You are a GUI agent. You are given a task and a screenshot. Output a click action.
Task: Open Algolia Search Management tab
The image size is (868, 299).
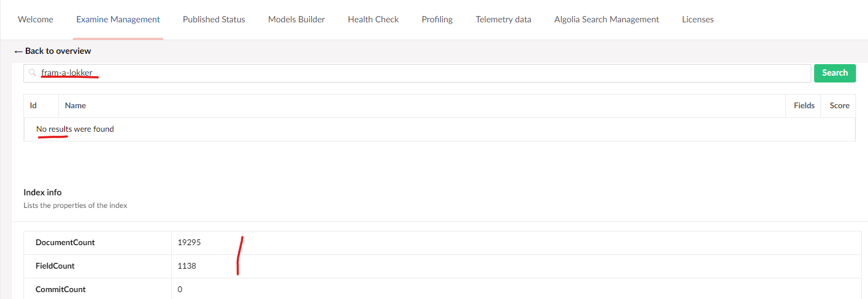(x=607, y=19)
